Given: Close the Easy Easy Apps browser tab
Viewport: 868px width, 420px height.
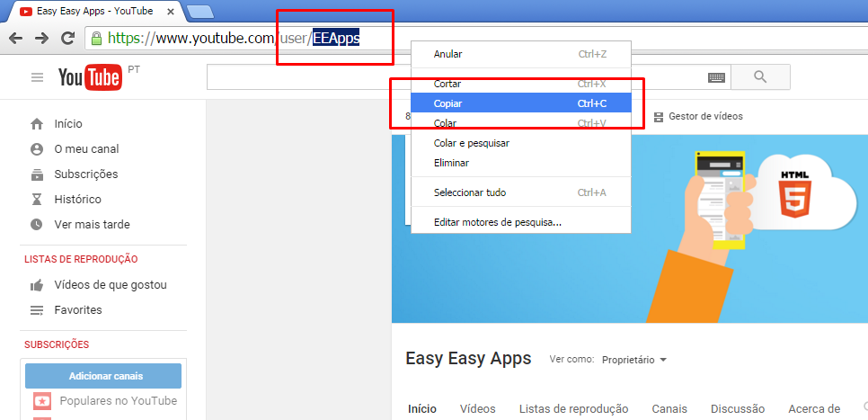Looking at the screenshot, I should (171, 11).
